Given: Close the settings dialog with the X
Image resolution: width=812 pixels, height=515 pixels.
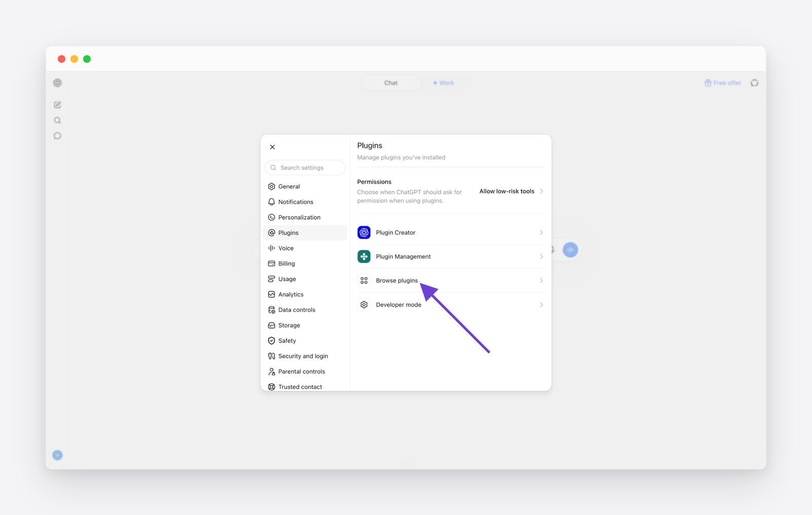Looking at the screenshot, I should tap(273, 147).
